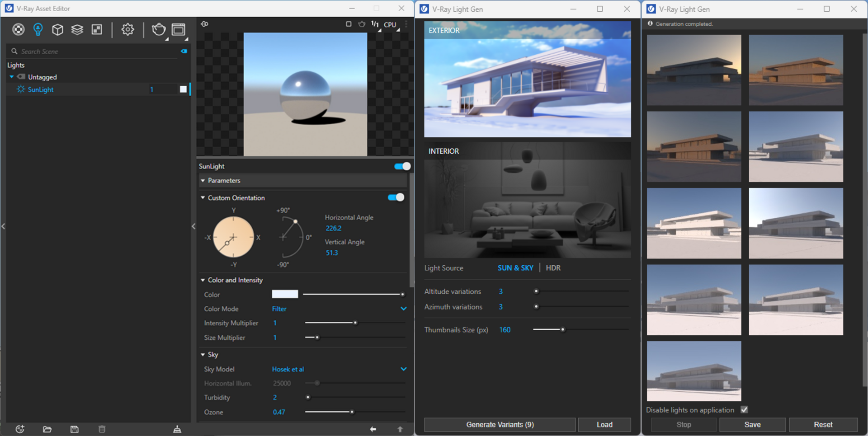Click the tag icon beside Untagged
Image resolution: width=868 pixels, height=436 pixels.
(x=21, y=77)
